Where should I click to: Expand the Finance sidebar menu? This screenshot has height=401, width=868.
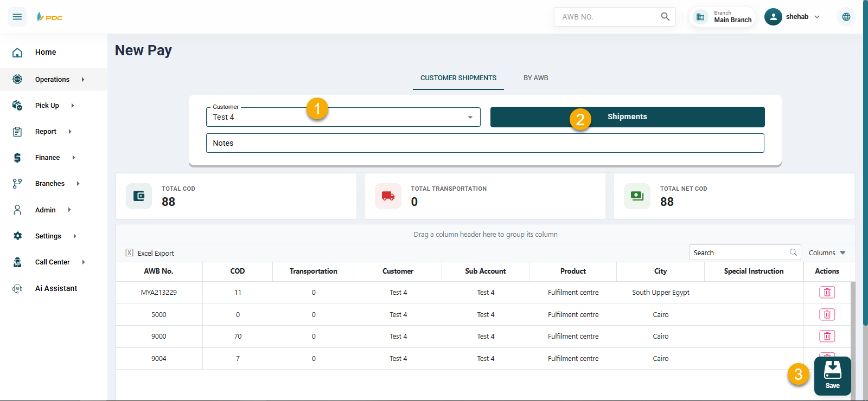coord(47,158)
